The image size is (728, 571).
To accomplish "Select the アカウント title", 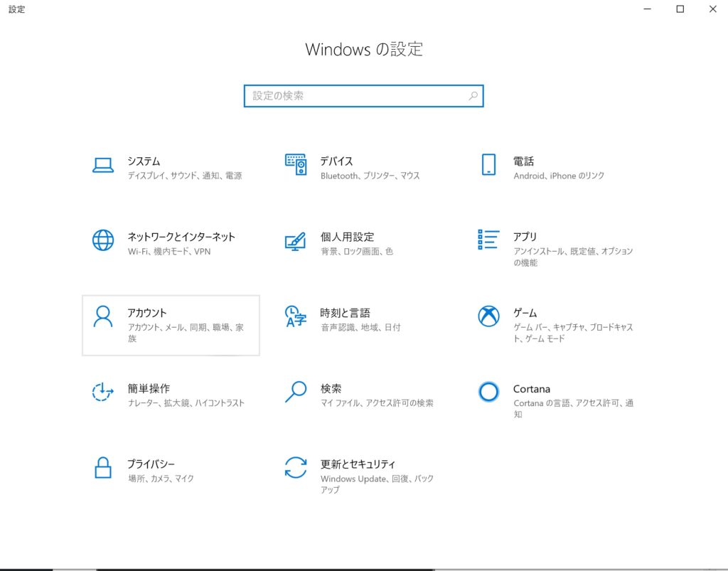I will click(x=147, y=312).
